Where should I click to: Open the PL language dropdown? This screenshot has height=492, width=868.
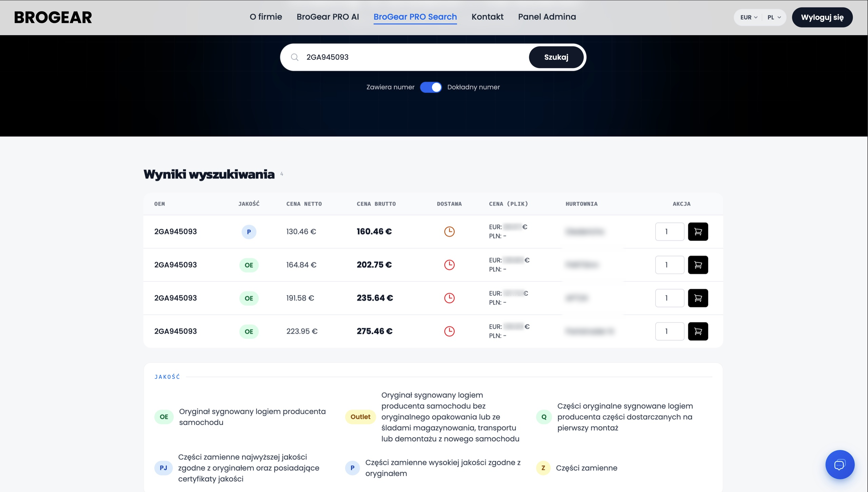(774, 17)
